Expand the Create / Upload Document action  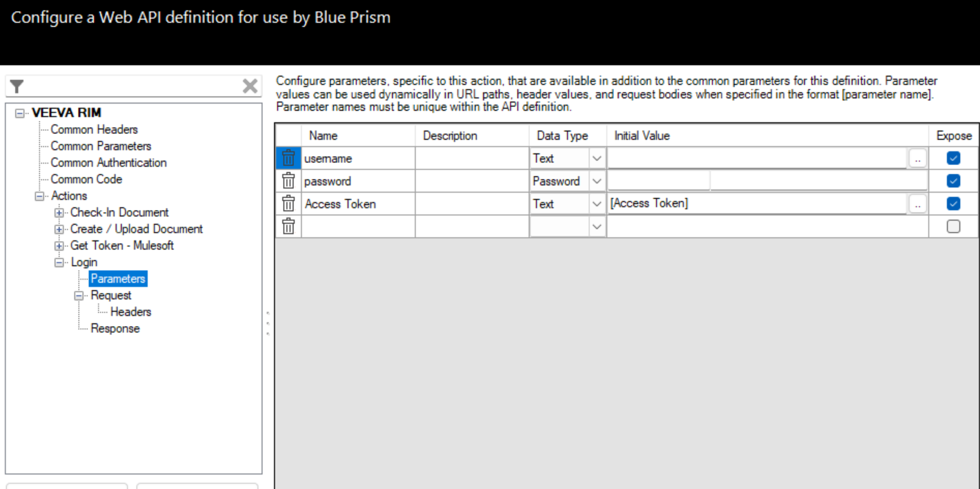pos(59,229)
